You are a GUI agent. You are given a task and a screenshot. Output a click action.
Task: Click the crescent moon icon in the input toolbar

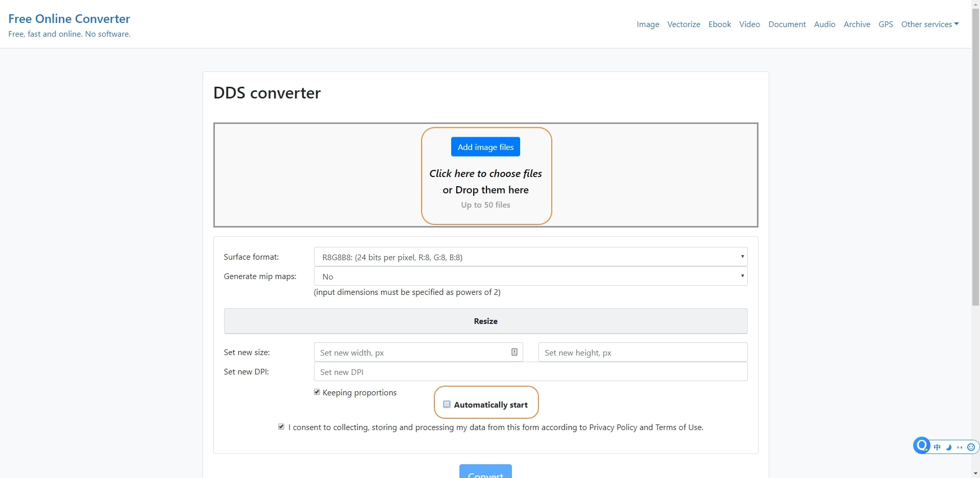(949, 447)
